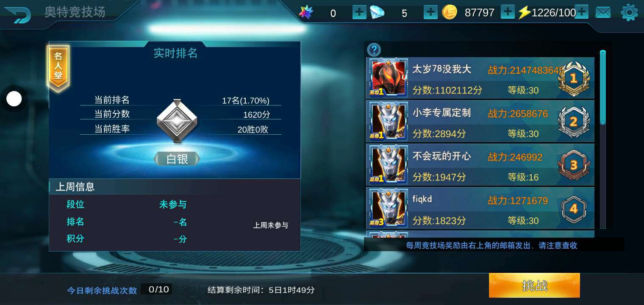Open the mailbox envelope icon
The image size is (644, 305).
pos(603,13)
